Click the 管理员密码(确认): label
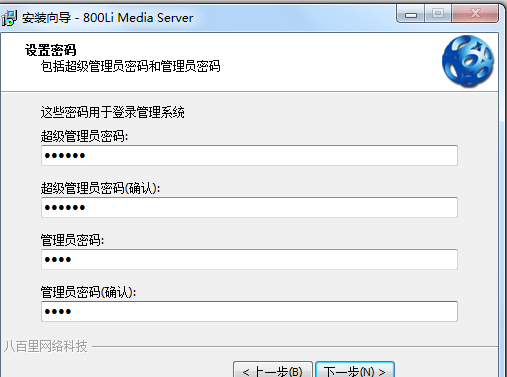The image size is (507, 377). 88,293
